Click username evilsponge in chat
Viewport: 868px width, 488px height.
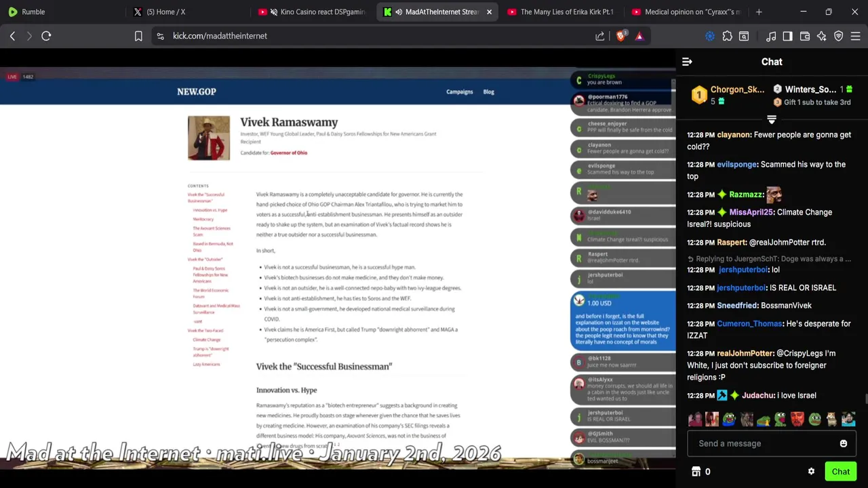point(736,165)
